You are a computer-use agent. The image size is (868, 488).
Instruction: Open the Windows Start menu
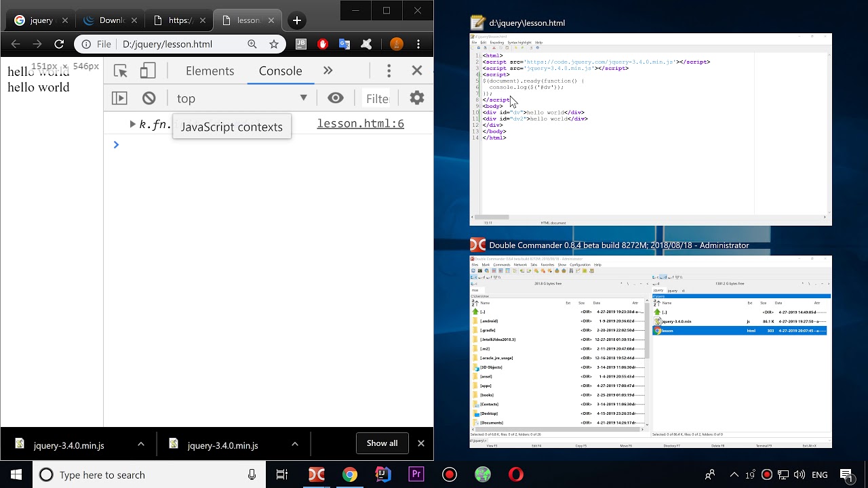click(x=16, y=474)
